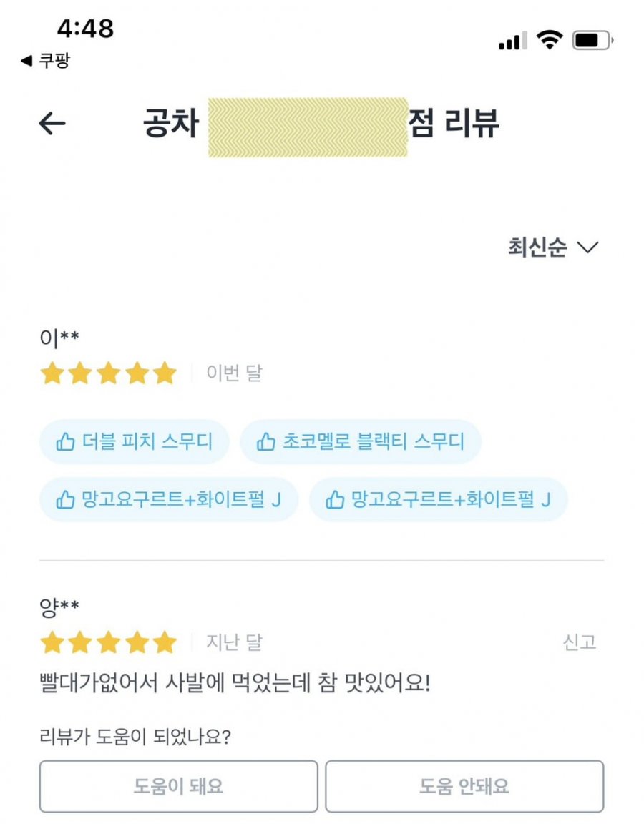Tap the thumbs-up on second 망고요구르트+화이트펄 J

[337, 499]
